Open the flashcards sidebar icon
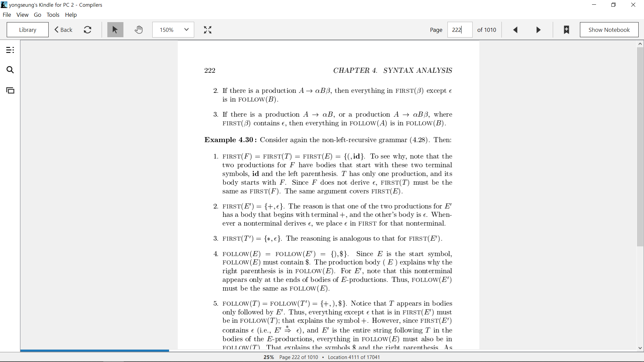 coord(10,90)
